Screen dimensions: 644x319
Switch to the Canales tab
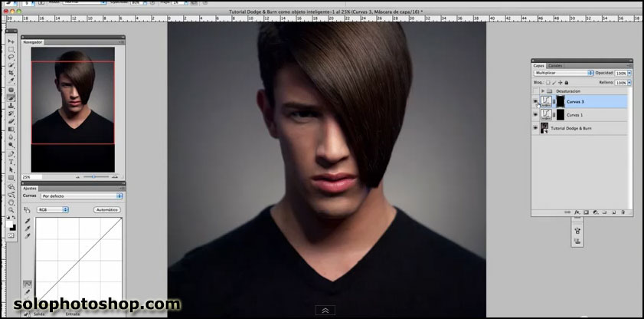pos(555,66)
